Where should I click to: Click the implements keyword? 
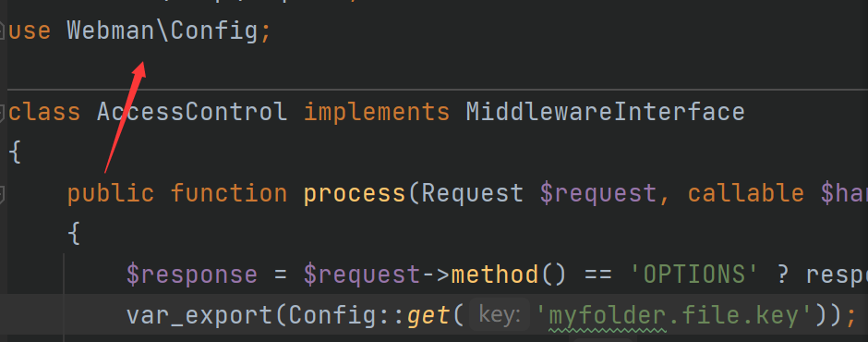tap(377, 113)
